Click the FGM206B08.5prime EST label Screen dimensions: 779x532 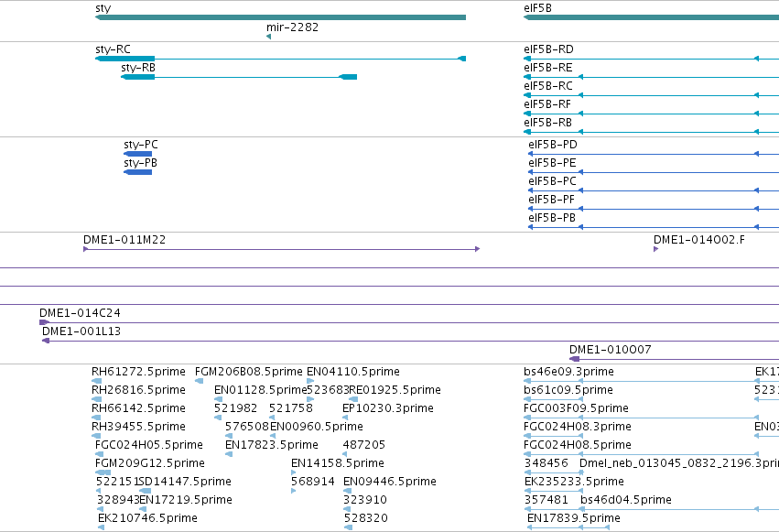pyautogui.click(x=248, y=372)
